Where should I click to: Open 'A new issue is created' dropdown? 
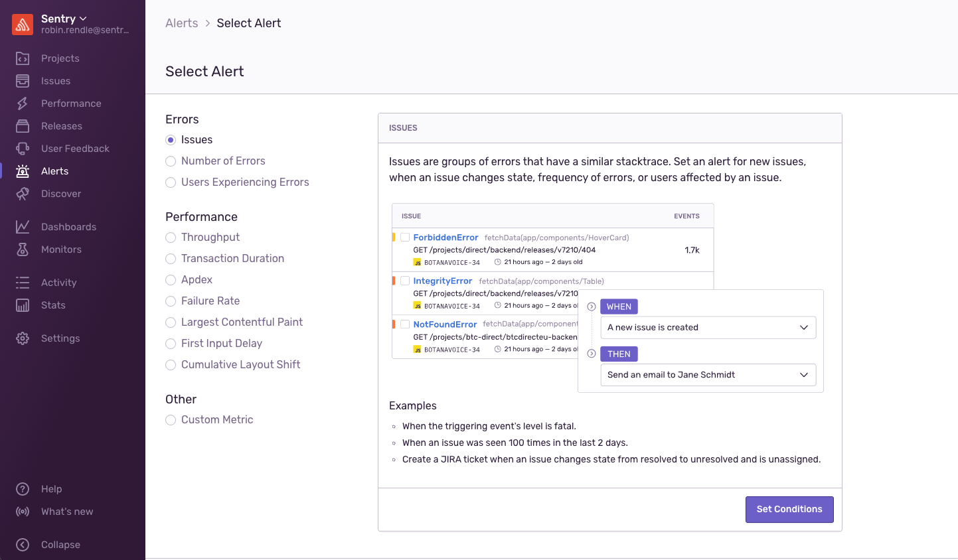708,327
